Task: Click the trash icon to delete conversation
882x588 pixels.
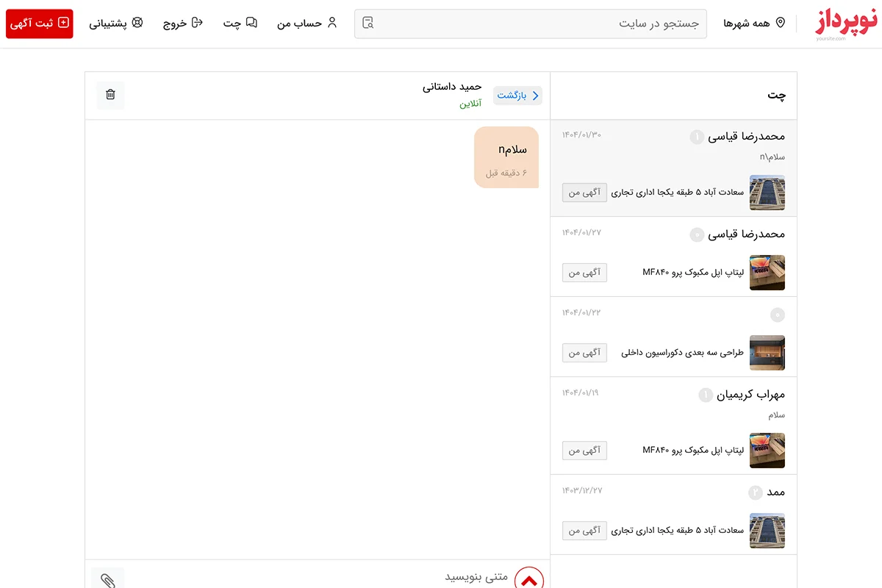Action: tap(110, 95)
